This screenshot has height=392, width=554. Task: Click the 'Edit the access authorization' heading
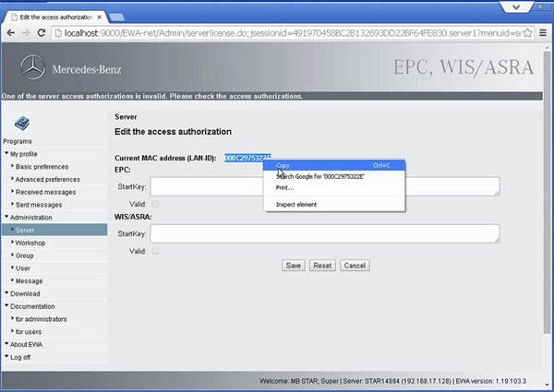(x=174, y=132)
